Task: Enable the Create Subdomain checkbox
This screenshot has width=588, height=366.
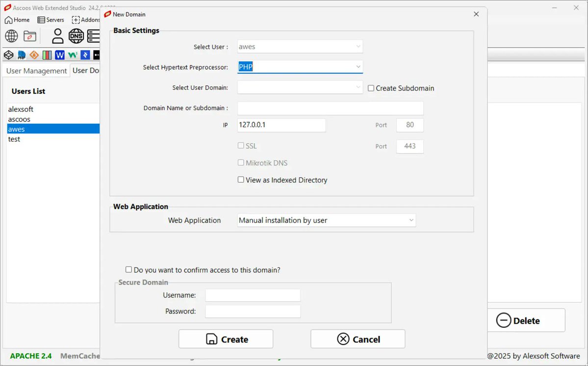Action: point(371,88)
